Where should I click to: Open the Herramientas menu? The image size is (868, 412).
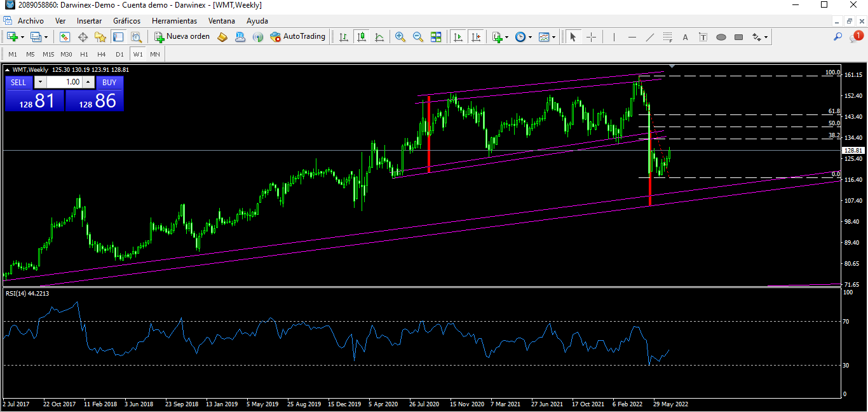pyautogui.click(x=175, y=21)
